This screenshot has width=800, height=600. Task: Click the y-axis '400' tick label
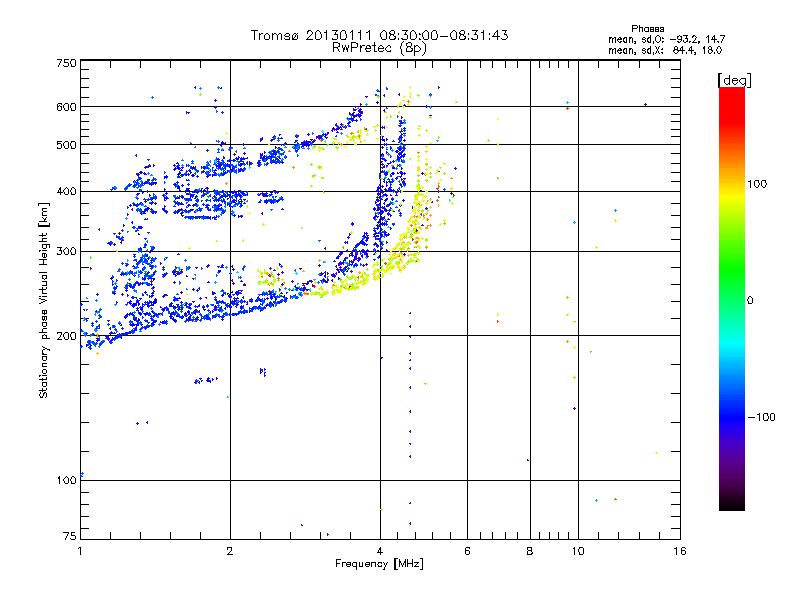pyautogui.click(x=66, y=191)
